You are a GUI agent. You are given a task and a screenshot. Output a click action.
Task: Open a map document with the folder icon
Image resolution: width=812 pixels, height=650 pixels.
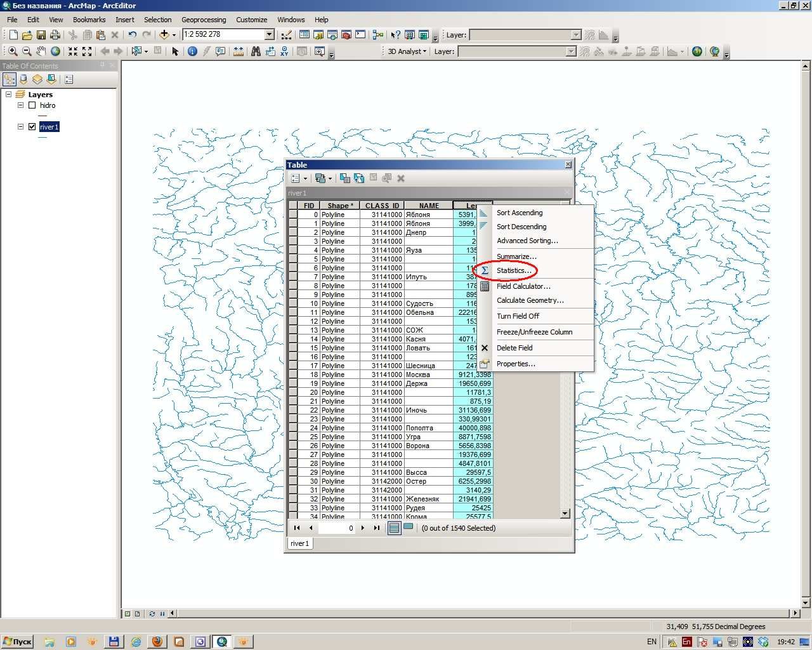pos(27,35)
